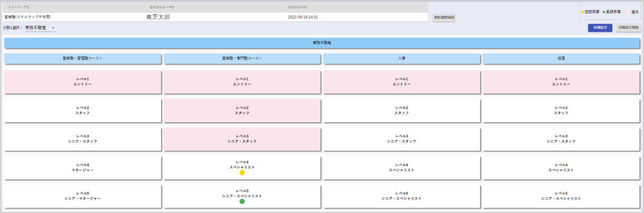Choose the 人事 column header
Viewport: 644px width, 213px height.
[x=401, y=59]
